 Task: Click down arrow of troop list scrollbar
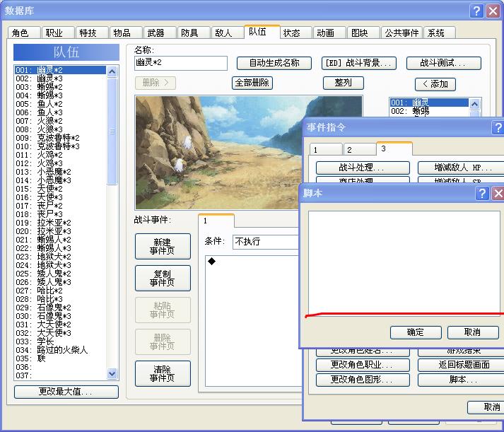click(112, 373)
